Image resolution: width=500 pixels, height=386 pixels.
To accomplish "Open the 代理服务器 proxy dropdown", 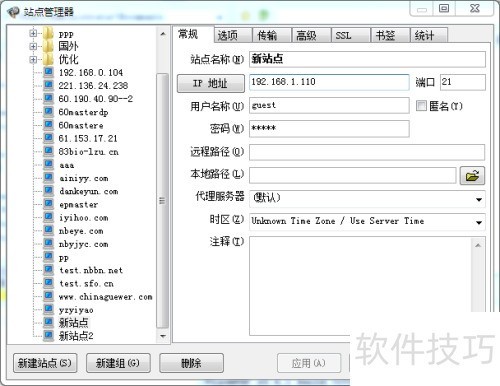I will (x=479, y=199).
